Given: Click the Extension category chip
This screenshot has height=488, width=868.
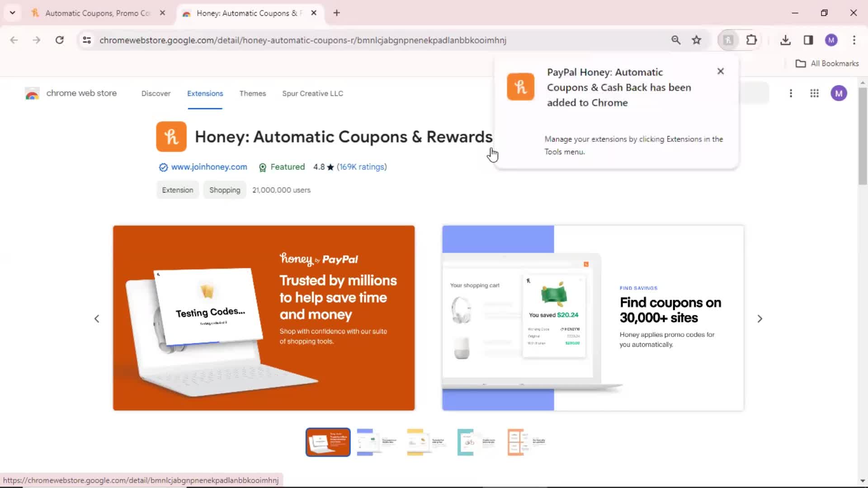Looking at the screenshot, I should tap(178, 190).
